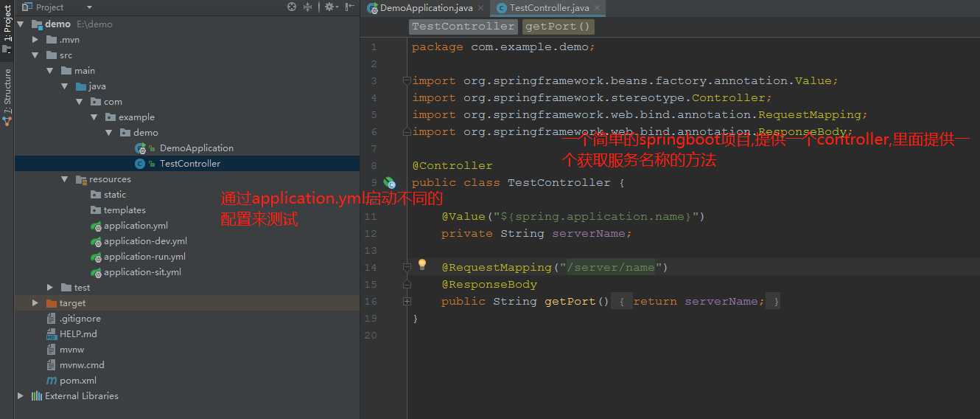This screenshot has height=419, width=980.
Task: Click the target folder icon
Action: (52, 302)
